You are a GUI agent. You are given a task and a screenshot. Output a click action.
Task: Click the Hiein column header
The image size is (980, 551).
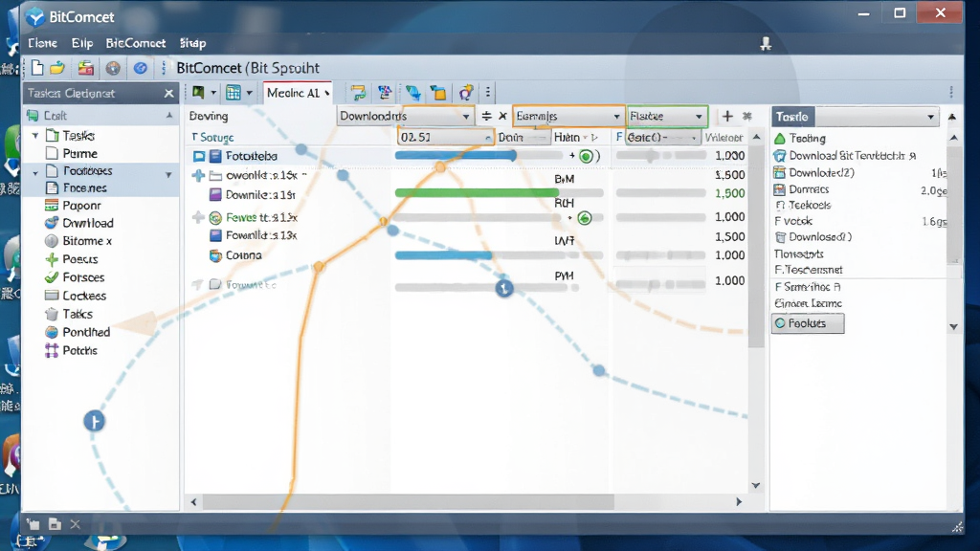tap(567, 138)
